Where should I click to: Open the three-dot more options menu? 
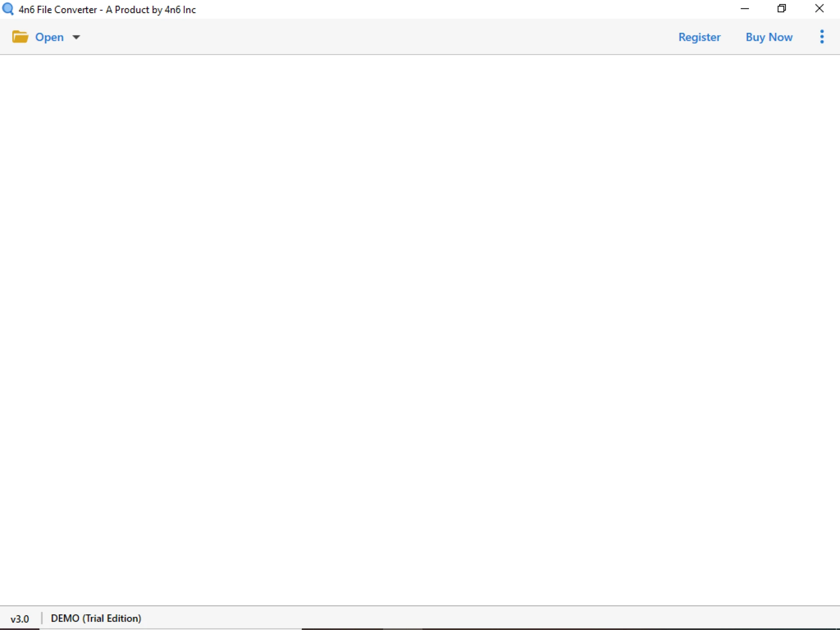(x=822, y=37)
